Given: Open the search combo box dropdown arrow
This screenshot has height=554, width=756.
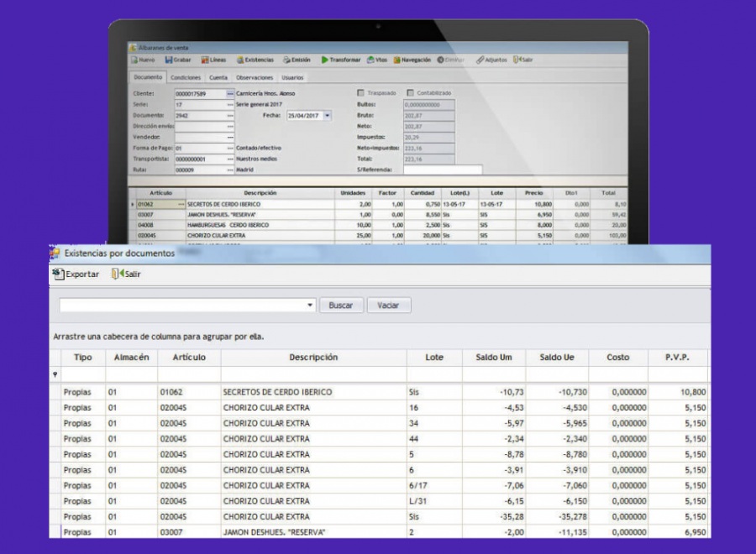Looking at the screenshot, I should click(x=310, y=305).
